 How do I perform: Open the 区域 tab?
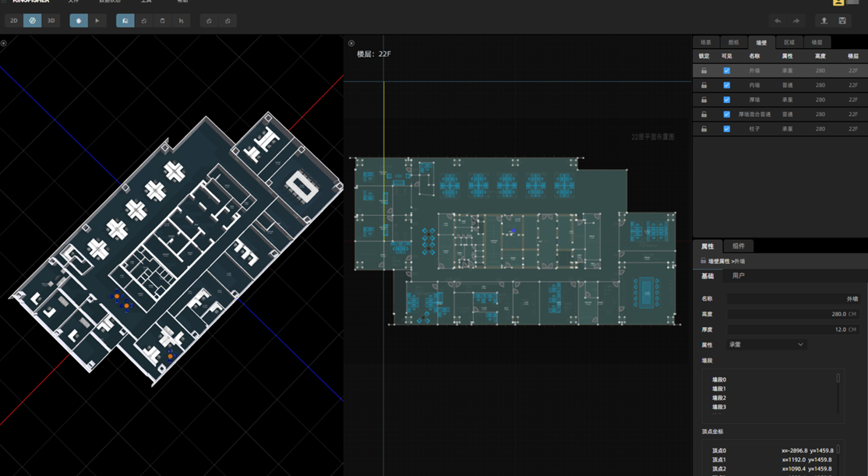pyautogui.click(x=789, y=42)
